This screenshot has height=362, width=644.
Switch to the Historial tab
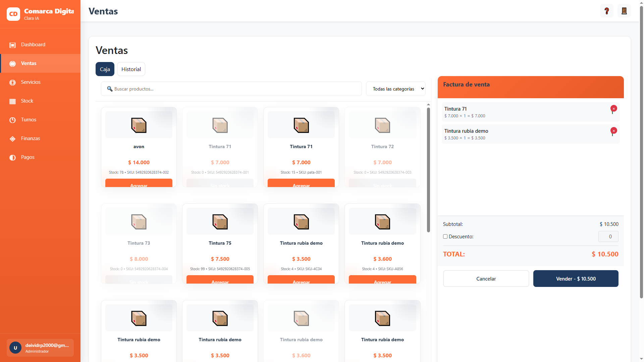[131, 69]
